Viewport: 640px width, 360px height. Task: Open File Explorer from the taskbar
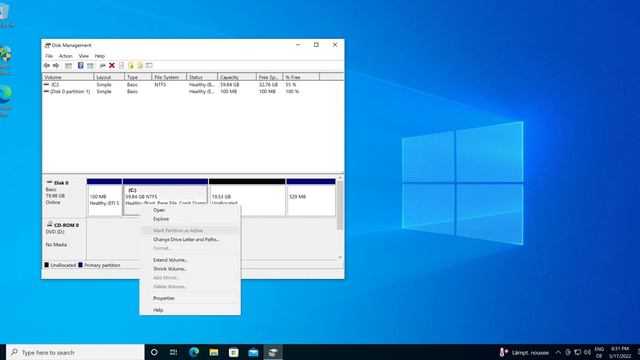pyautogui.click(x=214, y=352)
